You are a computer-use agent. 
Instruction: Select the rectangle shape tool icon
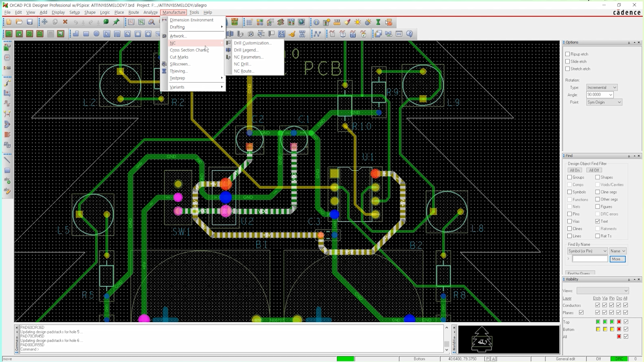pyautogui.click(x=86, y=34)
